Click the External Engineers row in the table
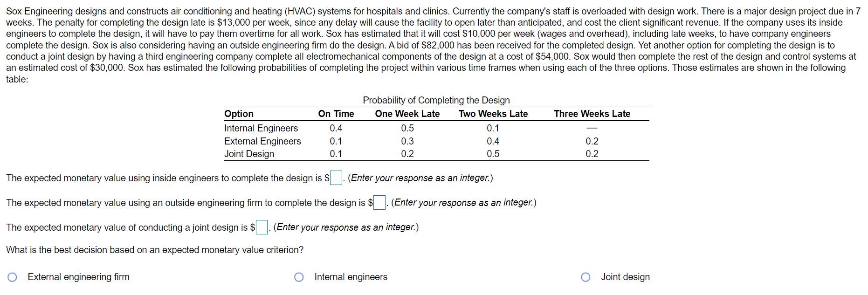The width and height of the screenshot is (868, 295). pyautogui.click(x=262, y=141)
